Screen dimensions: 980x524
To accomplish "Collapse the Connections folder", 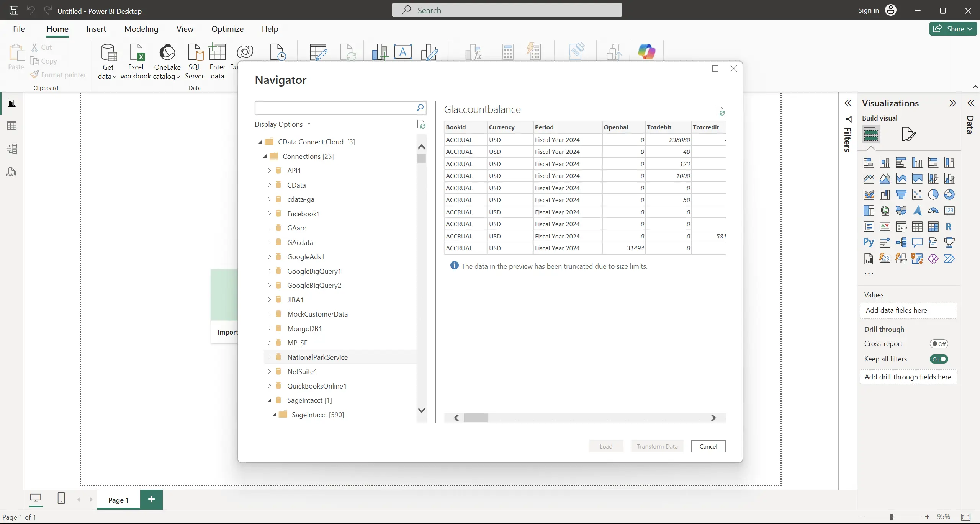I will [264, 156].
